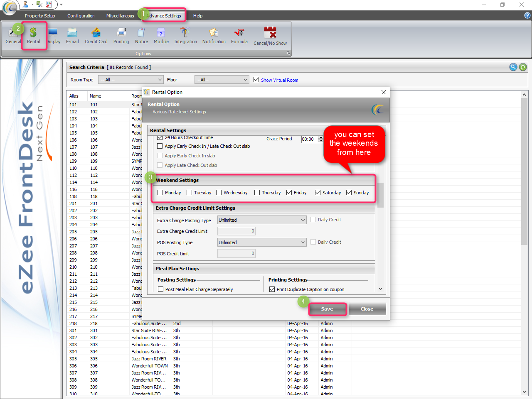This screenshot has height=399, width=532.
Task: Open the Property Setup tab
Action: pos(40,16)
